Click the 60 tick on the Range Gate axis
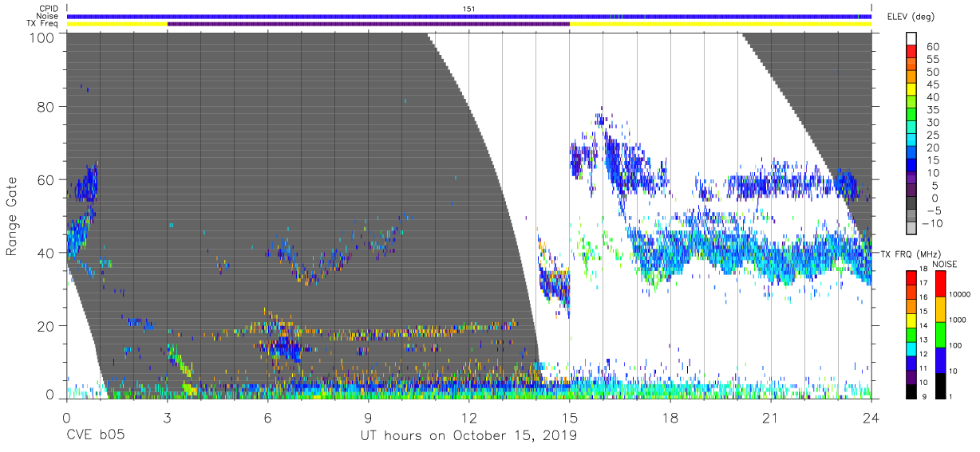 (x=48, y=180)
